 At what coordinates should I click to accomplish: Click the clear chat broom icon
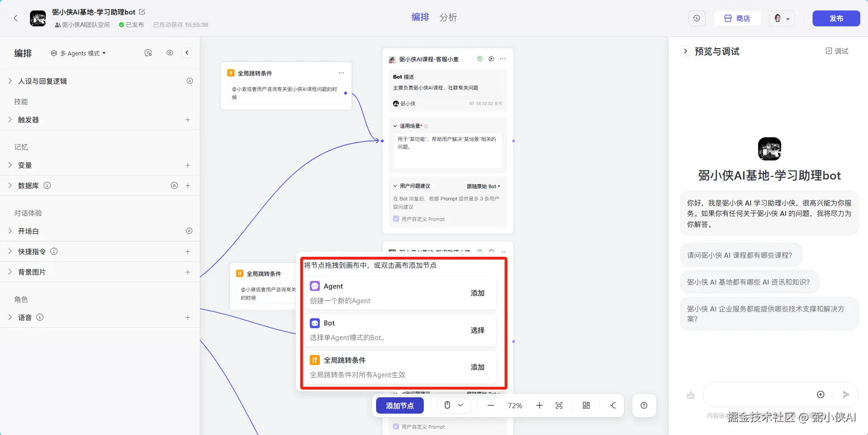click(690, 395)
